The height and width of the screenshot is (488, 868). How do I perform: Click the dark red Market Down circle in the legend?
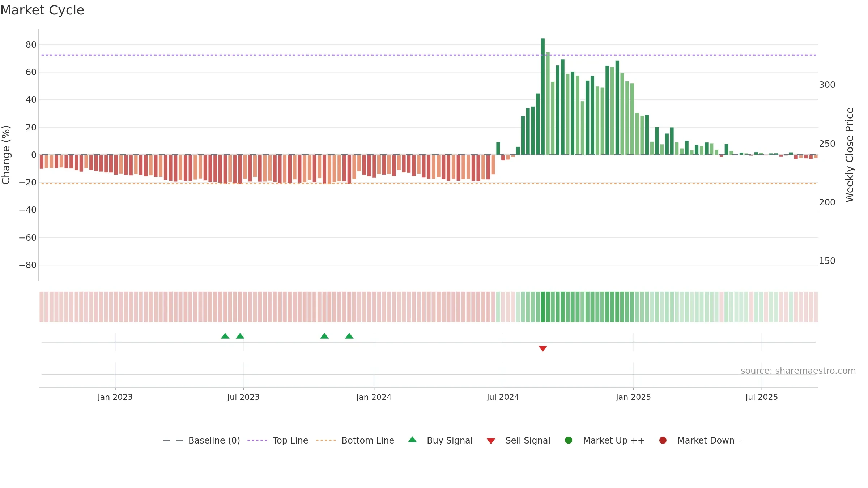tap(663, 440)
